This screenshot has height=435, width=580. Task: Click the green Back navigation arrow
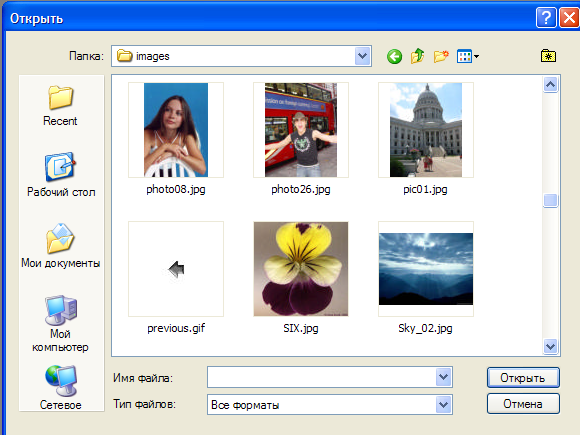[x=394, y=57]
